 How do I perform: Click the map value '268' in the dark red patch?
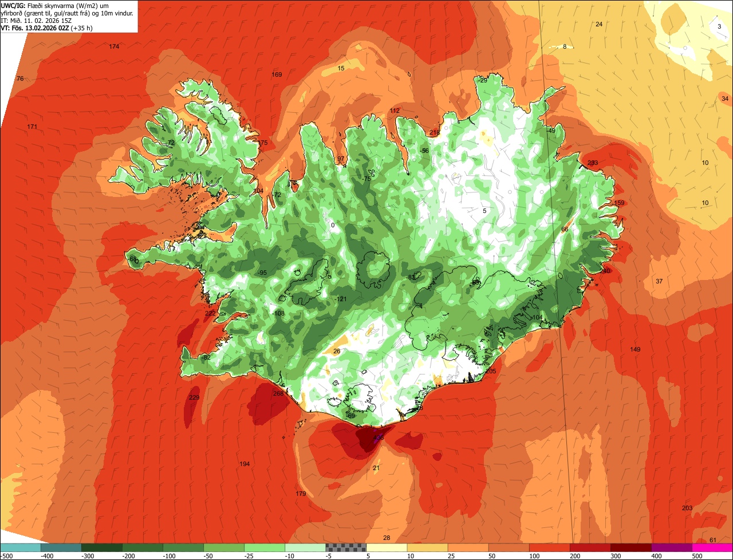click(x=278, y=393)
